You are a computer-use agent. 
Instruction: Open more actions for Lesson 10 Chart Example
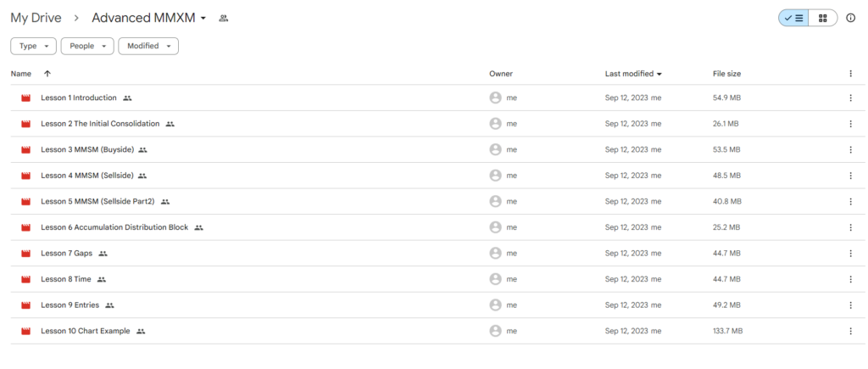tap(851, 332)
